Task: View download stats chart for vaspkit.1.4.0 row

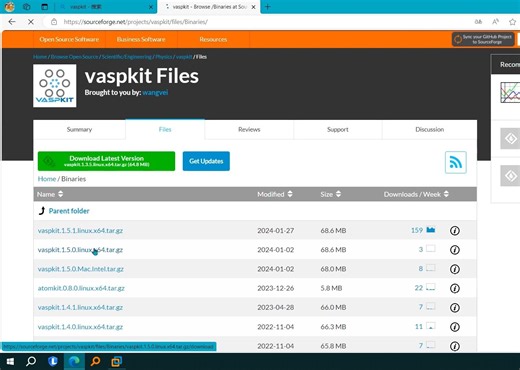Action: point(431,326)
